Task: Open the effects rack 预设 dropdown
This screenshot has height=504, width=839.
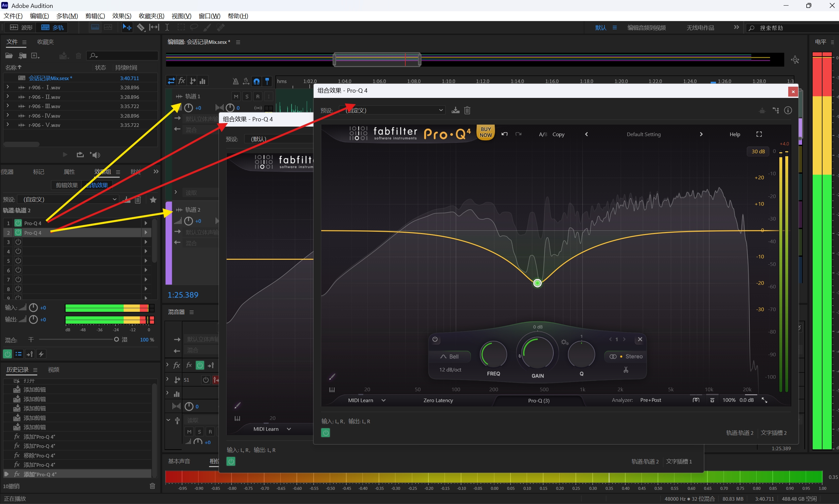Action: point(68,199)
